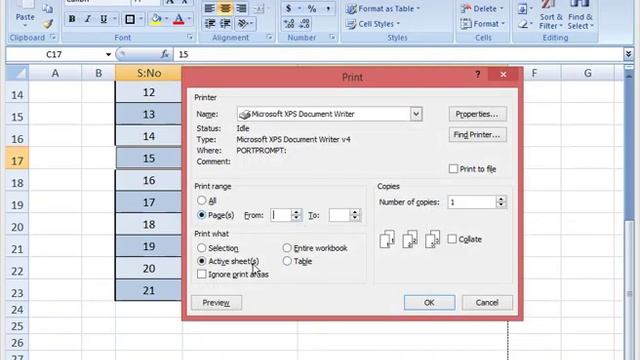
Task: Confirm print with OK
Action: coord(429,302)
